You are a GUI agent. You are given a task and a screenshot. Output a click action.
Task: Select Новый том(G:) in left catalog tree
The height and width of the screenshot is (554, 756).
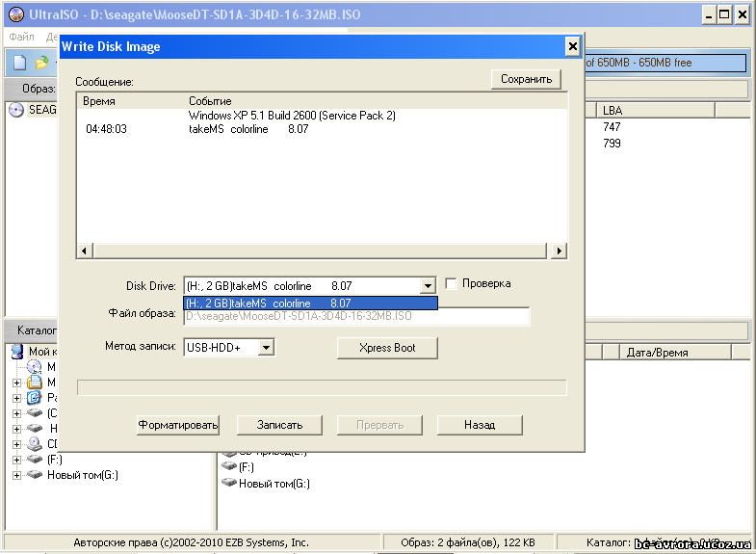(x=83, y=475)
